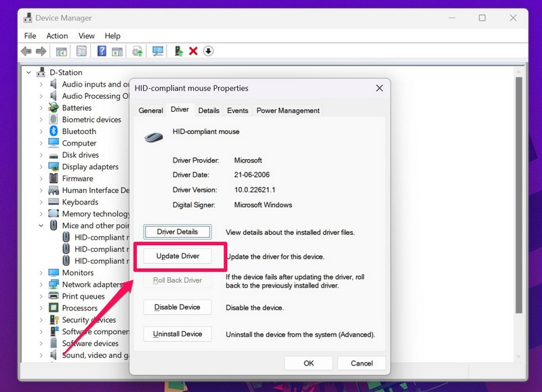Viewport: 542px width, 392px height.
Task: Click the Update device driver green-arrow toolbar icon
Action: 179,51
